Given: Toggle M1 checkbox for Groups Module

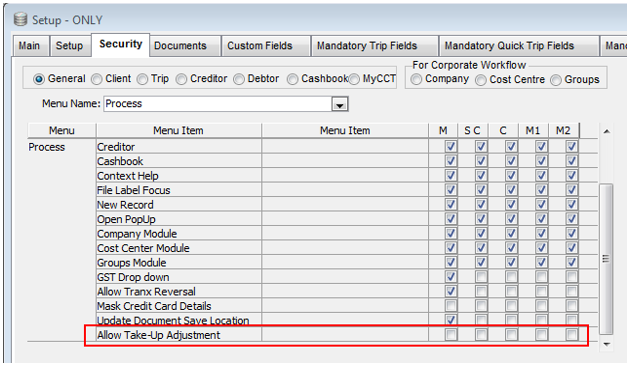Looking at the screenshot, I should coord(541,262).
